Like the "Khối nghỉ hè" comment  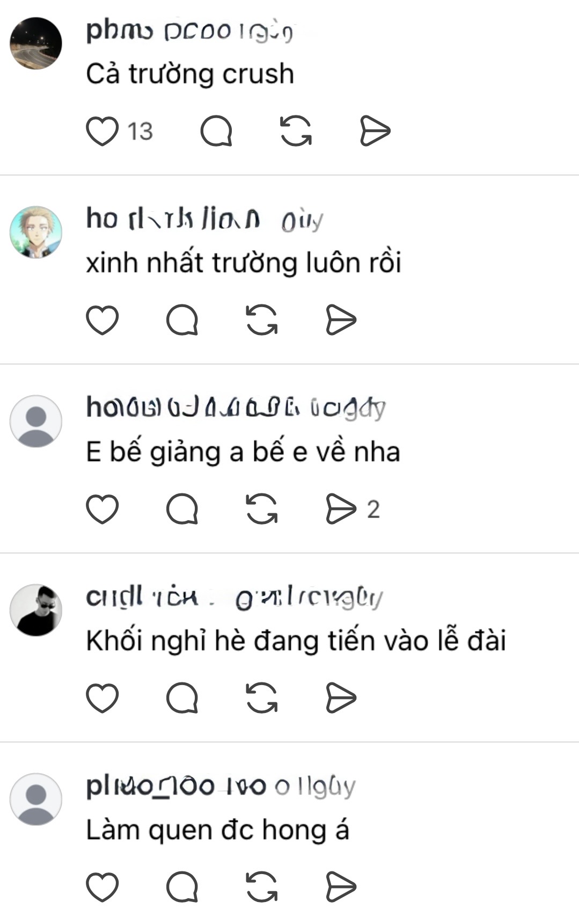tap(102, 698)
